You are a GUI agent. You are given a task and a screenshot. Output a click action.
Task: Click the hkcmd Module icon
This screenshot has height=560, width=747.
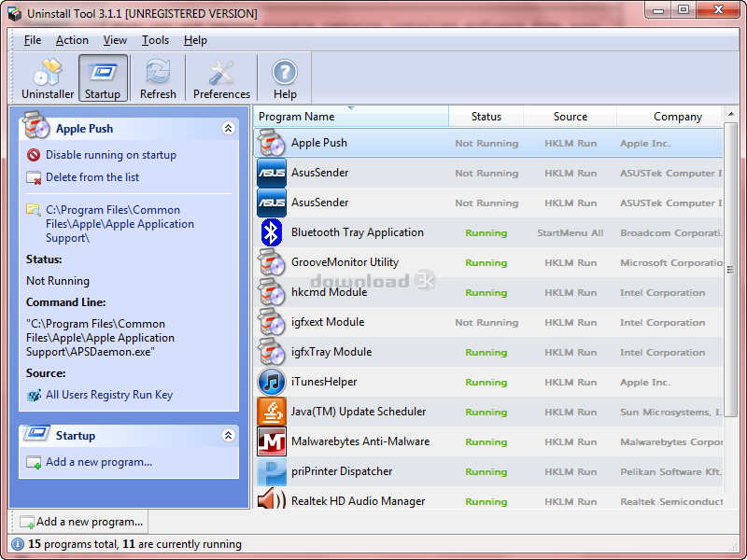pyautogui.click(x=272, y=292)
